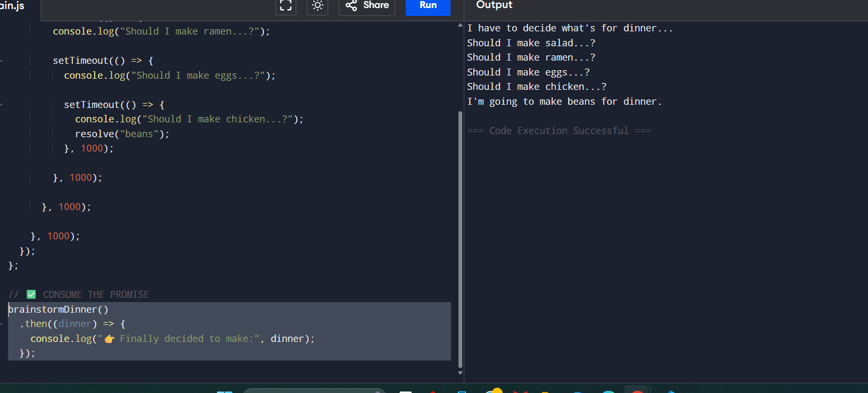This screenshot has width=868, height=393.
Task: Click "Code Execution Successful" output message
Action: pos(558,131)
